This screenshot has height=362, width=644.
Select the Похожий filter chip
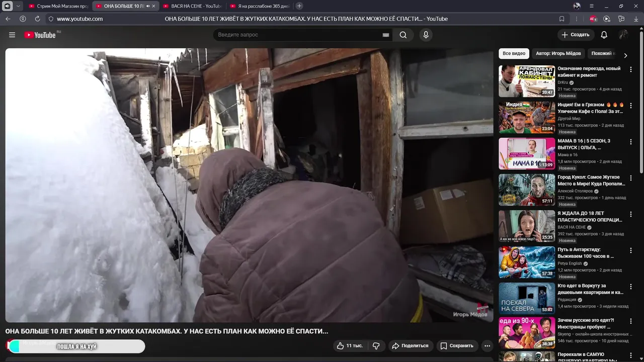tap(602, 53)
